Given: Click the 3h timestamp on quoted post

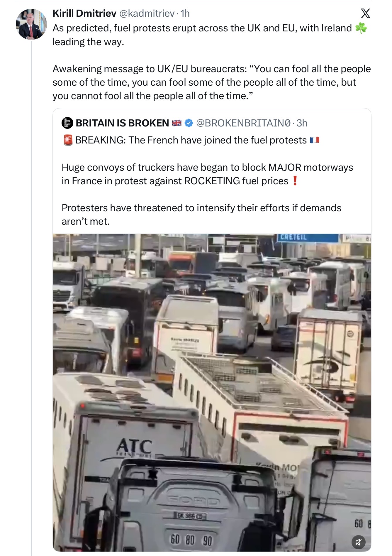Looking at the screenshot, I should [x=302, y=123].
